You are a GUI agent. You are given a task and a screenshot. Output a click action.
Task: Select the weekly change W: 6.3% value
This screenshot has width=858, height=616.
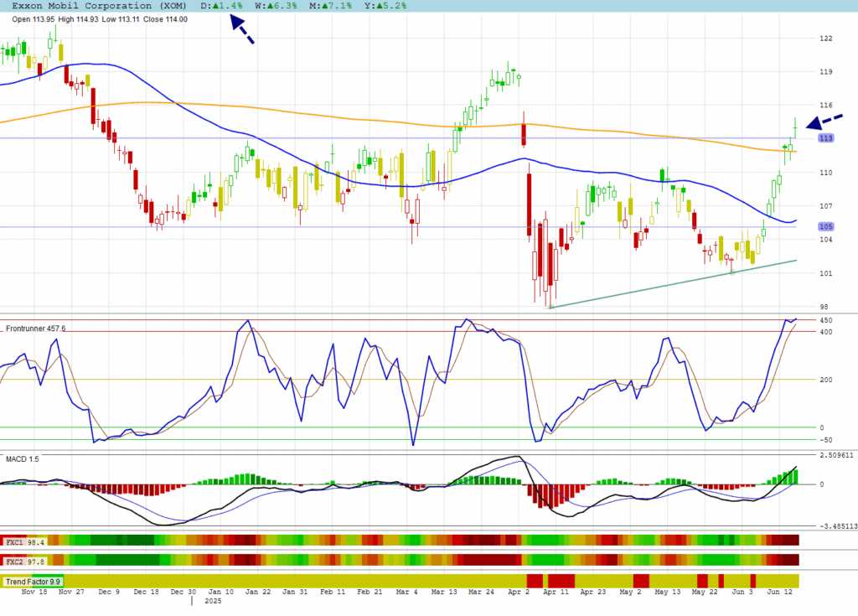click(276, 6)
